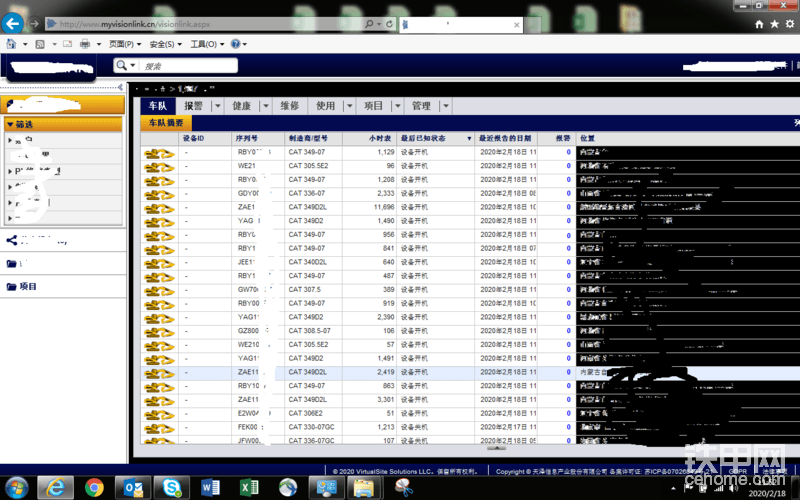Sort by the 制造商/型号 column header
This screenshot has height=500, width=800.
tap(313, 138)
